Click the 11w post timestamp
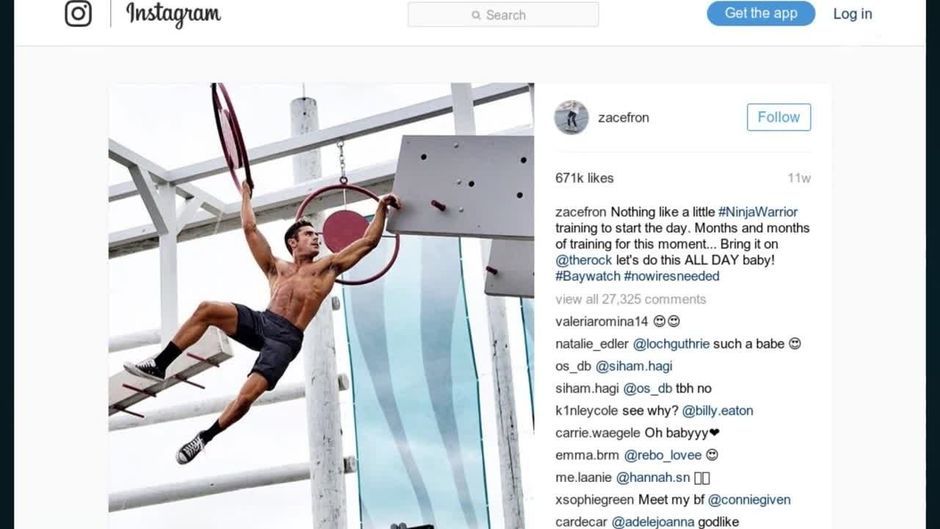This screenshot has width=940, height=529. pyautogui.click(x=799, y=178)
